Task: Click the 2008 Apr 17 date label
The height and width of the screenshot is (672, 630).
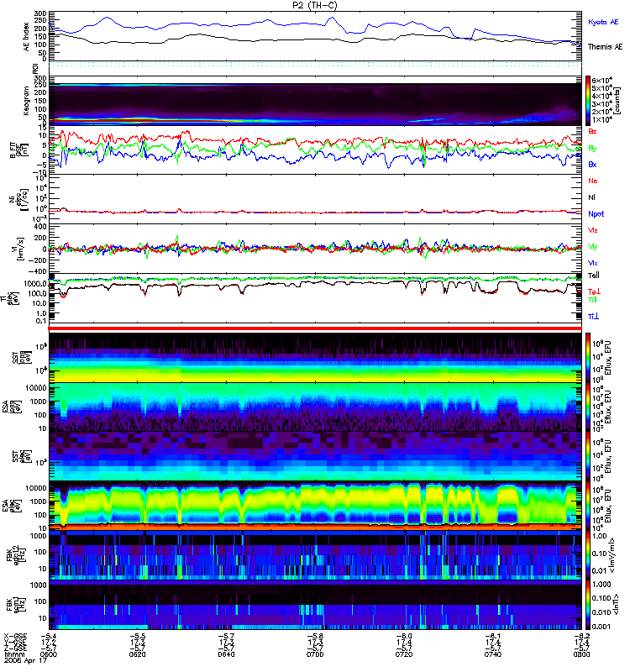Action: [25, 660]
